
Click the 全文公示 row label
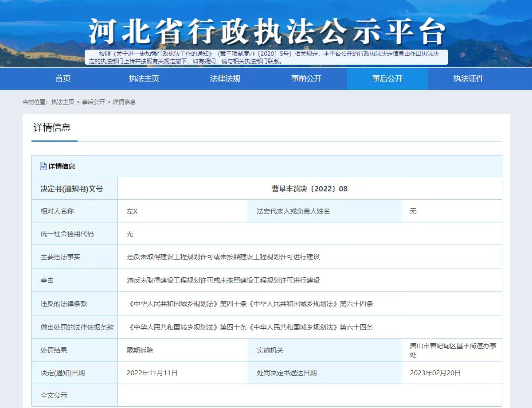coord(54,395)
